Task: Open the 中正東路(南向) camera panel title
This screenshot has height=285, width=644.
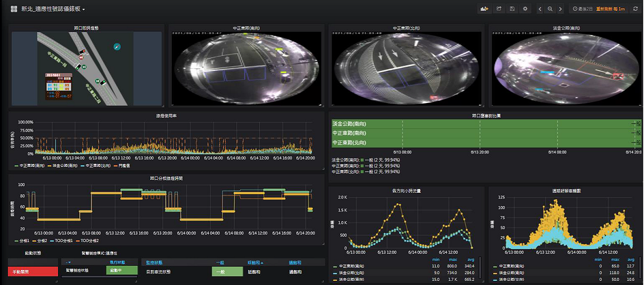Action: (246, 27)
